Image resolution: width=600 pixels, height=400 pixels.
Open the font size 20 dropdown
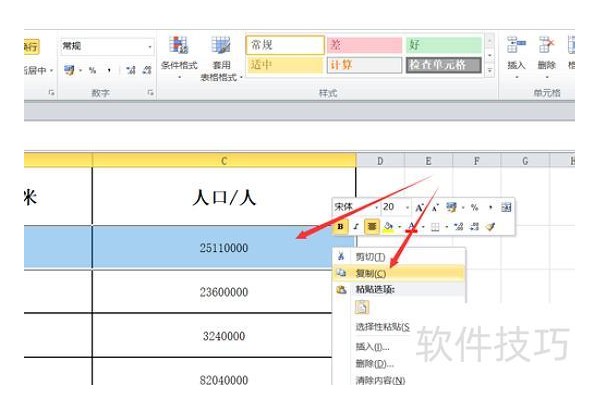pyautogui.click(x=407, y=207)
